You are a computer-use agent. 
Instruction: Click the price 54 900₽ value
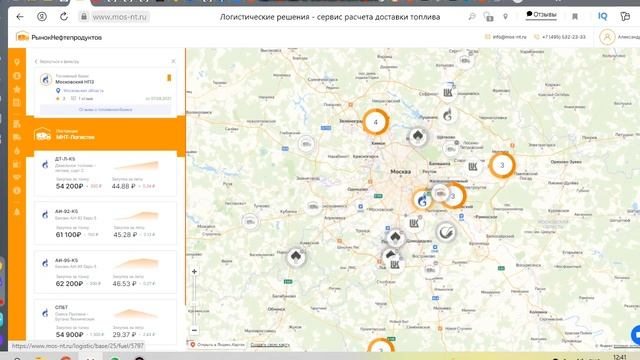(x=69, y=335)
